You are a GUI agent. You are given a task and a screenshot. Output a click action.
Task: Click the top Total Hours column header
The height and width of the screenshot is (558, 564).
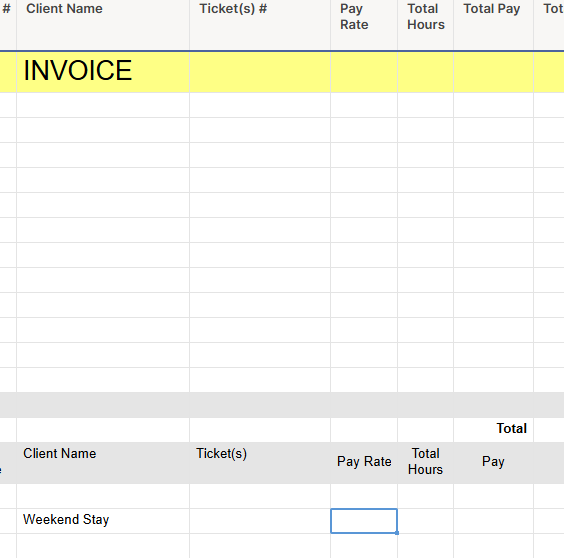426,24
